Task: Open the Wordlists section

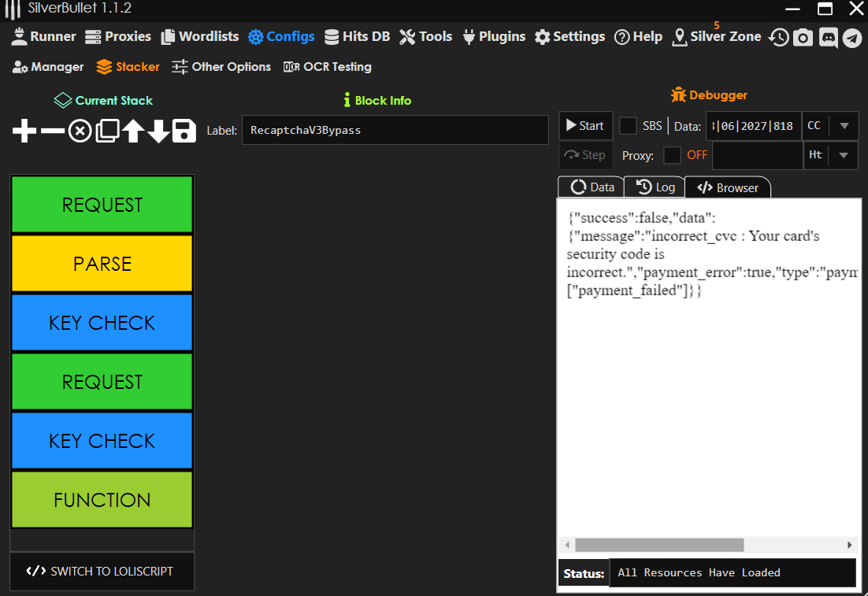Action: pos(200,36)
